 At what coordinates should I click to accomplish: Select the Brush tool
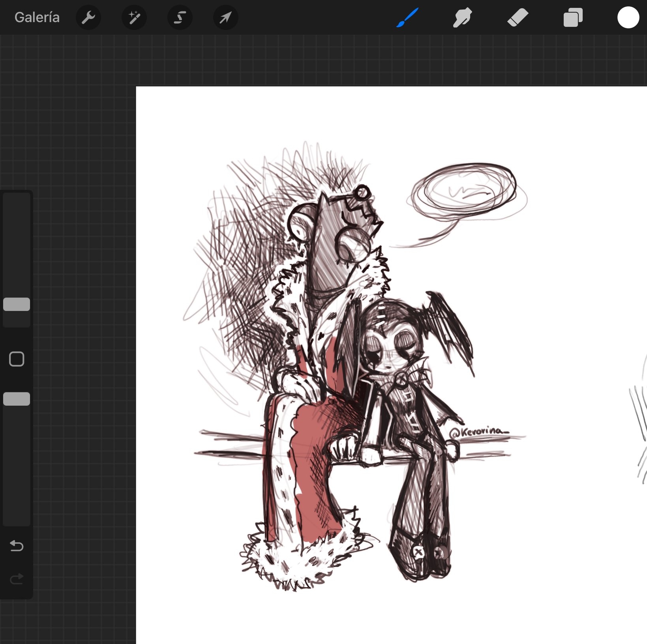pos(407,17)
